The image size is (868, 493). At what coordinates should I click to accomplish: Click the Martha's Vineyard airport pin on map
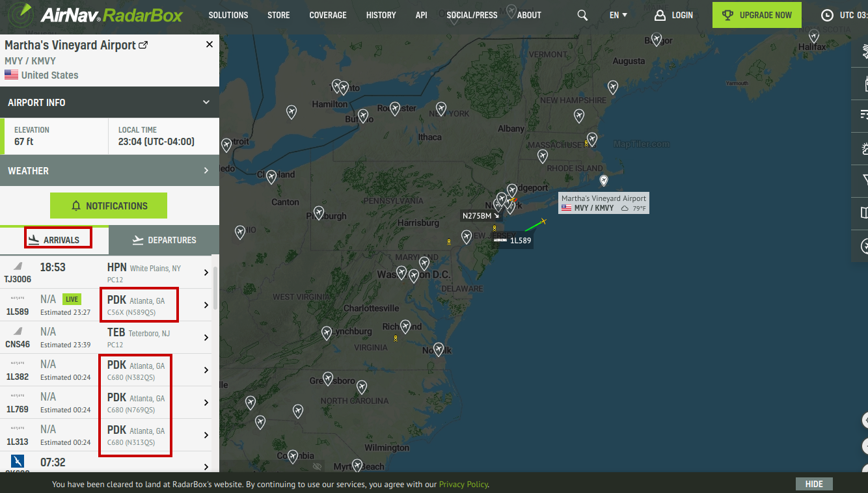[604, 181]
